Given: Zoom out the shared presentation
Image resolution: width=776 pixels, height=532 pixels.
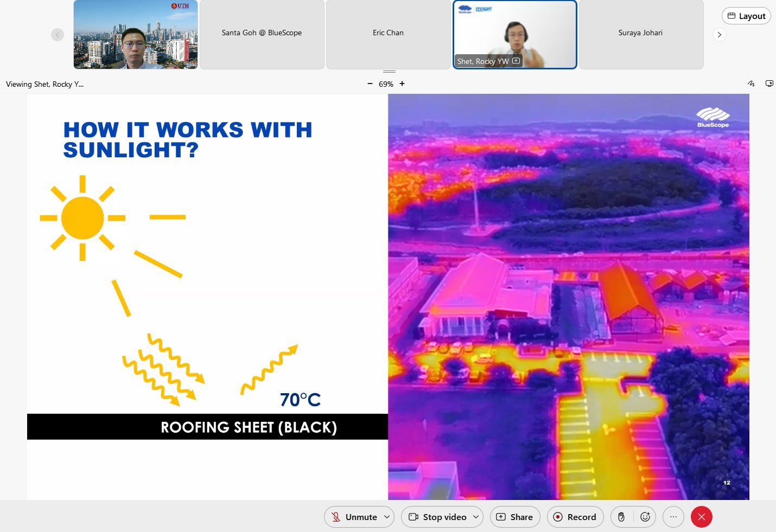Looking at the screenshot, I should (x=370, y=84).
